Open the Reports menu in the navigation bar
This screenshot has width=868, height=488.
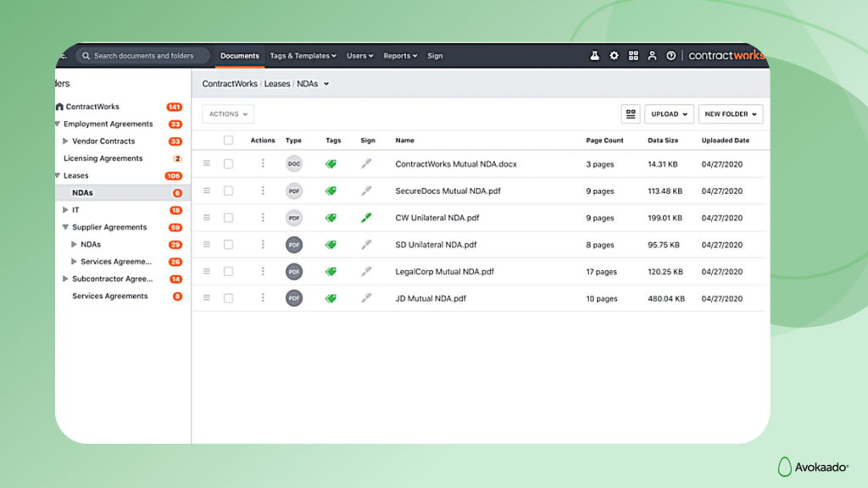tap(399, 55)
